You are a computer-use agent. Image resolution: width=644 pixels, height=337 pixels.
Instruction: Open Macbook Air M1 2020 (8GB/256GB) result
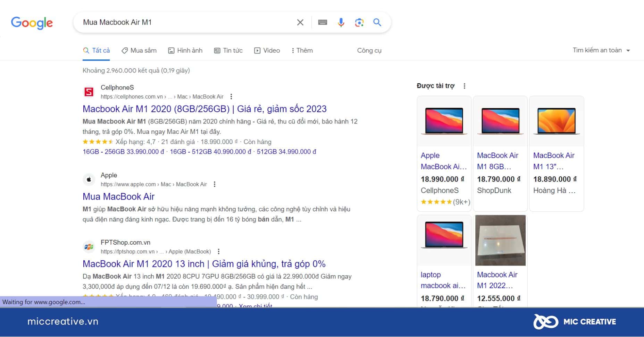[204, 109]
